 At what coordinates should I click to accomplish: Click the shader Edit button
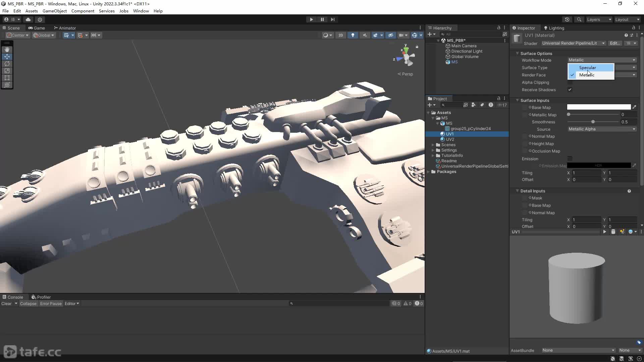614,43
